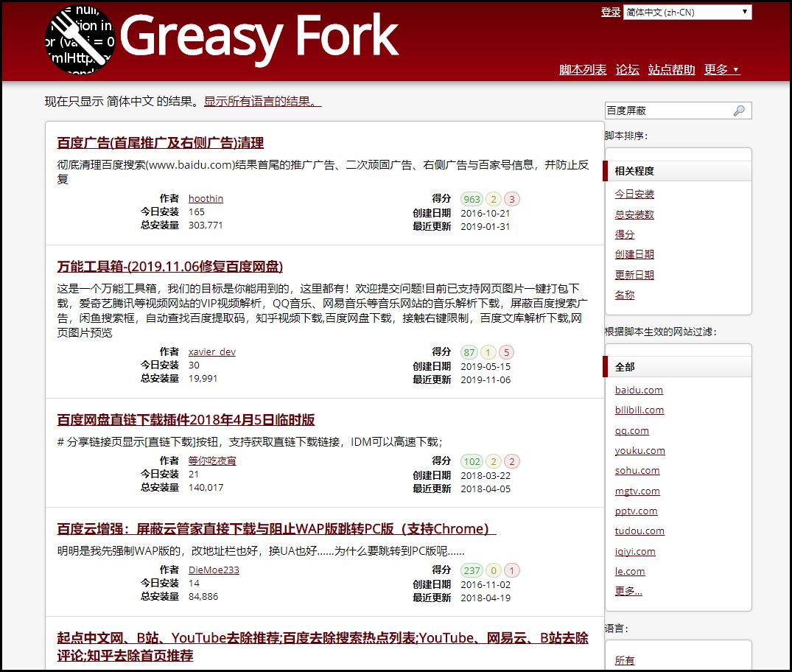The height and width of the screenshot is (672, 792).
Task: Click the green 237 rating badge
Action: (x=472, y=570)
